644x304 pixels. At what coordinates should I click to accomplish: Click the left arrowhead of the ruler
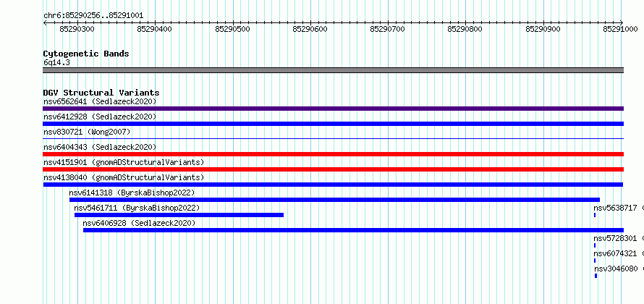(x=45, y=23)
